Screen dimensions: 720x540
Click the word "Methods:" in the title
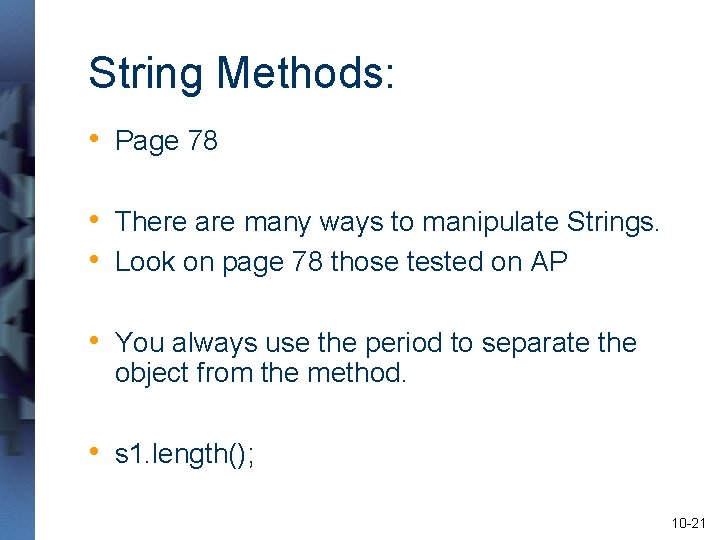tap(306, 73)
